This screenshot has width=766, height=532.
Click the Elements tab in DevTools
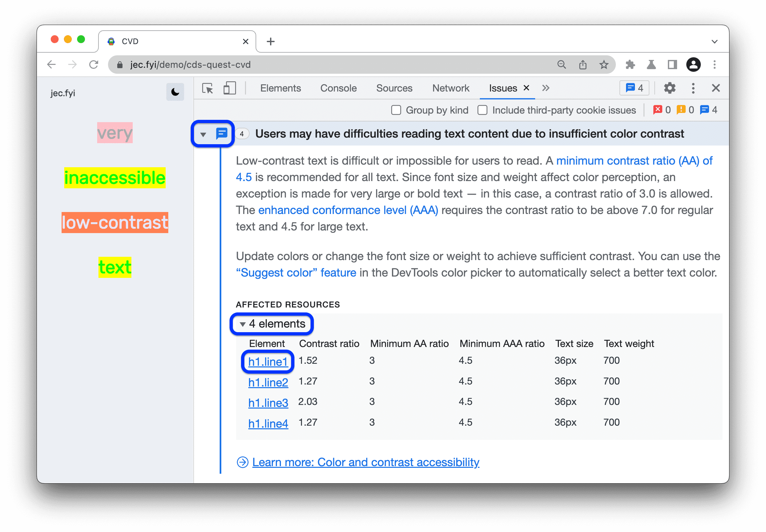click(x=279, y=88)
